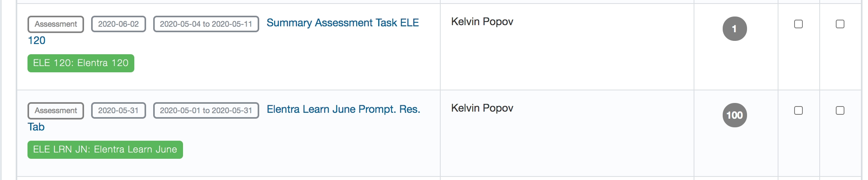Tick the last checkbox in Summary Assessment Task row
868x180 pixels.
click(840, 24)
